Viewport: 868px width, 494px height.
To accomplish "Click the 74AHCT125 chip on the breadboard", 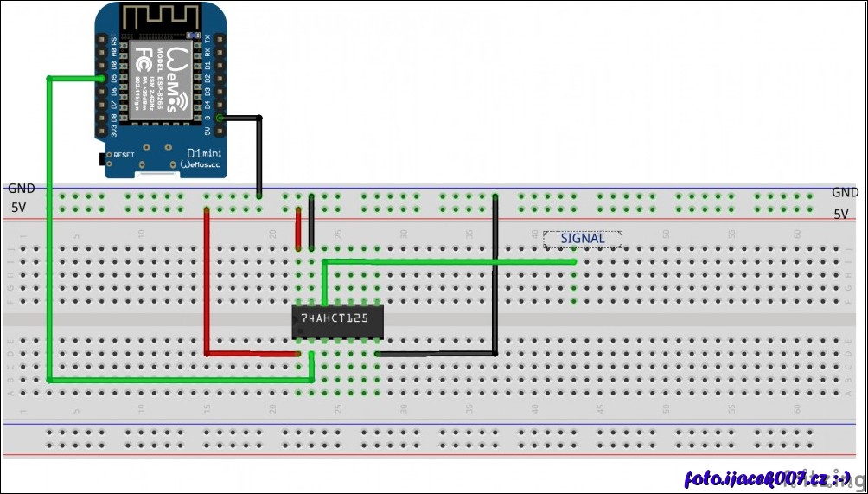I will 335,318.
